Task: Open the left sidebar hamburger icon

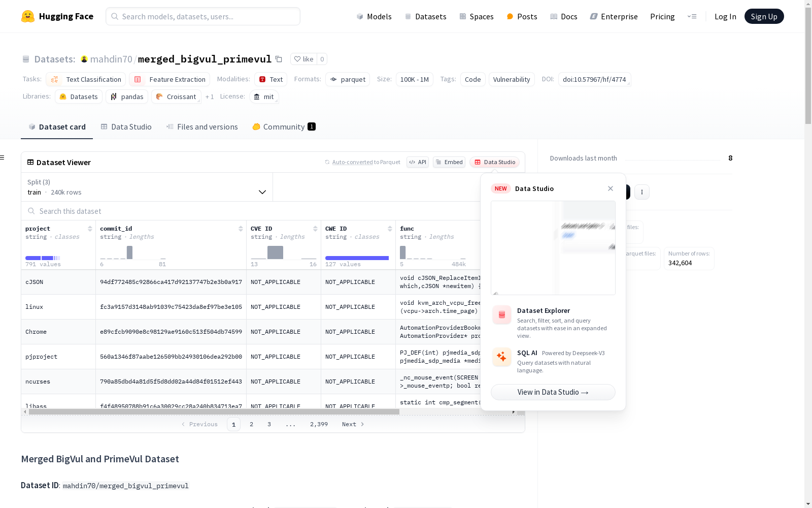Action: click(x=2, y=157)
